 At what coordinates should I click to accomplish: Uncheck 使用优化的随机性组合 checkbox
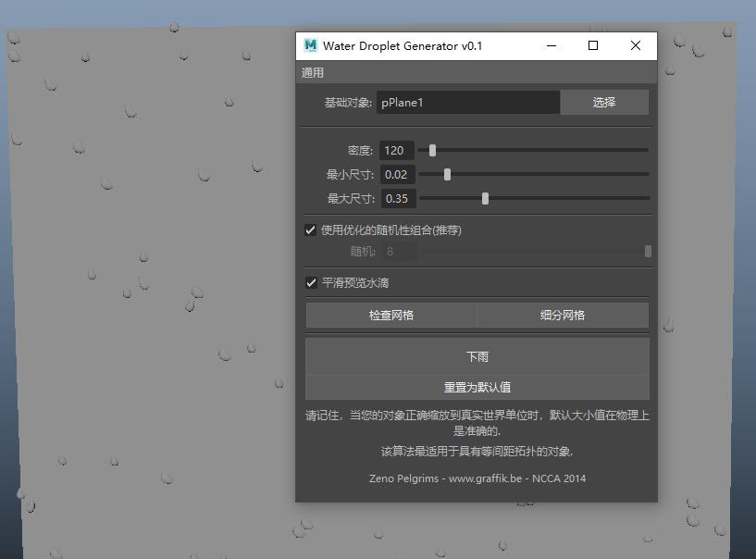pos(311,230)
